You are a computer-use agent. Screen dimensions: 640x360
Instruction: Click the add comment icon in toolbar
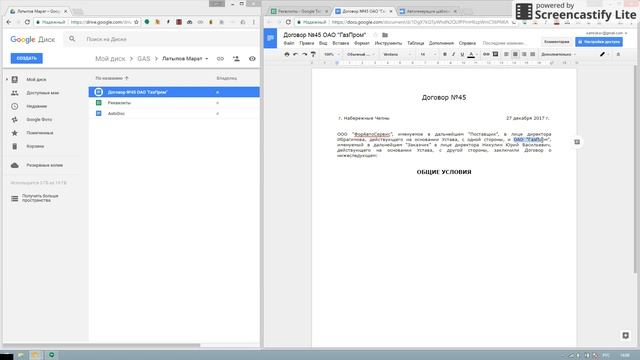coord(495,54)
